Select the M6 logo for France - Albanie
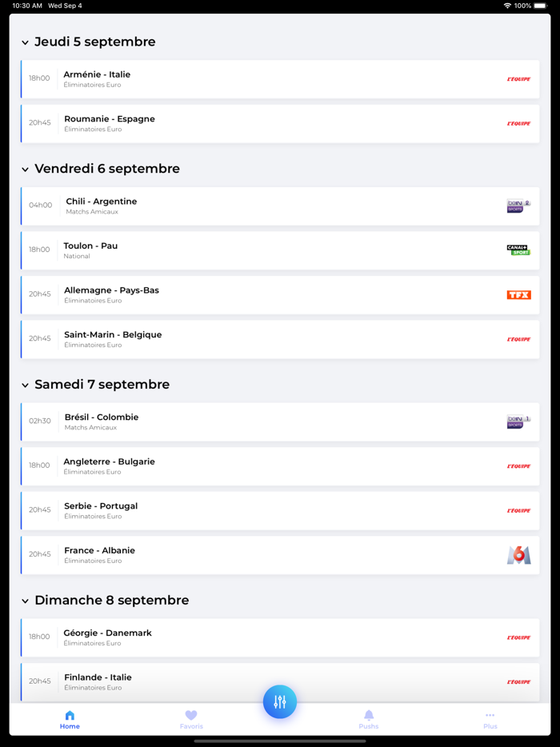The width and height of the screenshot is (560, 747). tap(518, 553)
